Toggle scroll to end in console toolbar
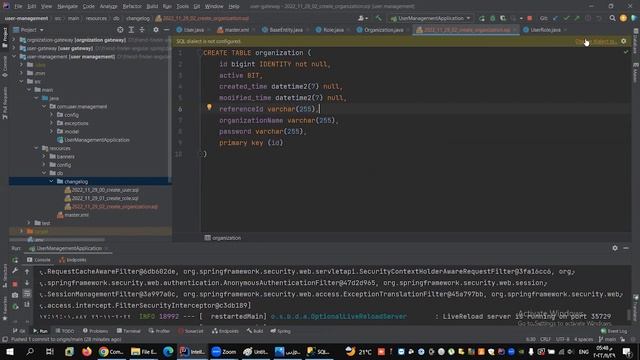This screenshot has height=360, width=640. point(27,304)
